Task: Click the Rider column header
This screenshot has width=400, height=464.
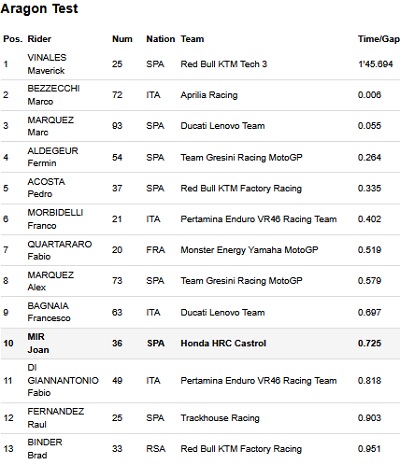Action: [x=39, y=39]
